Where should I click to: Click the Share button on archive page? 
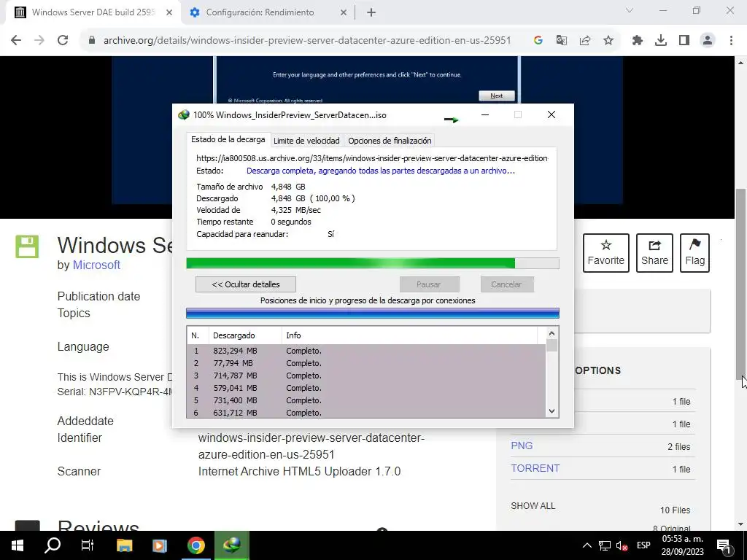point(654,253)
